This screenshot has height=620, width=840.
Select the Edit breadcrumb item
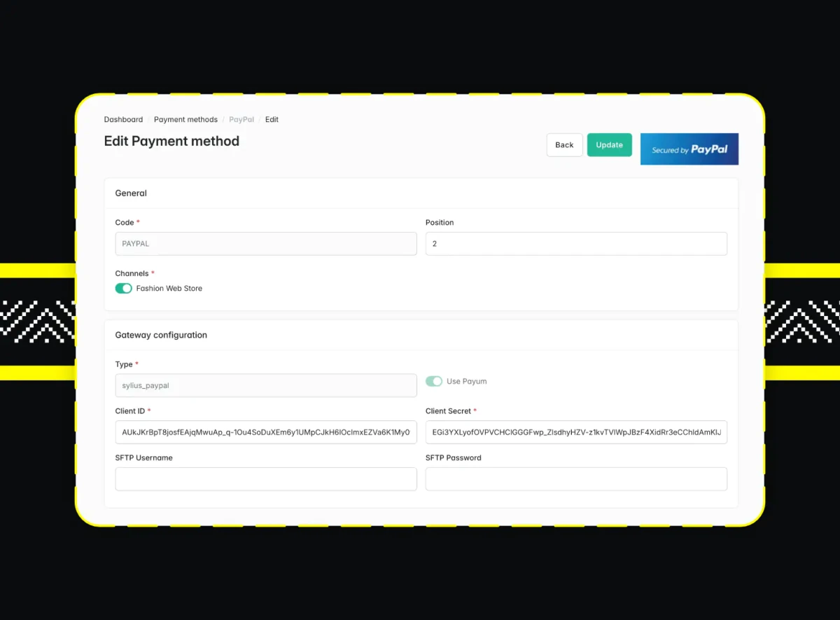pos(272,119)
